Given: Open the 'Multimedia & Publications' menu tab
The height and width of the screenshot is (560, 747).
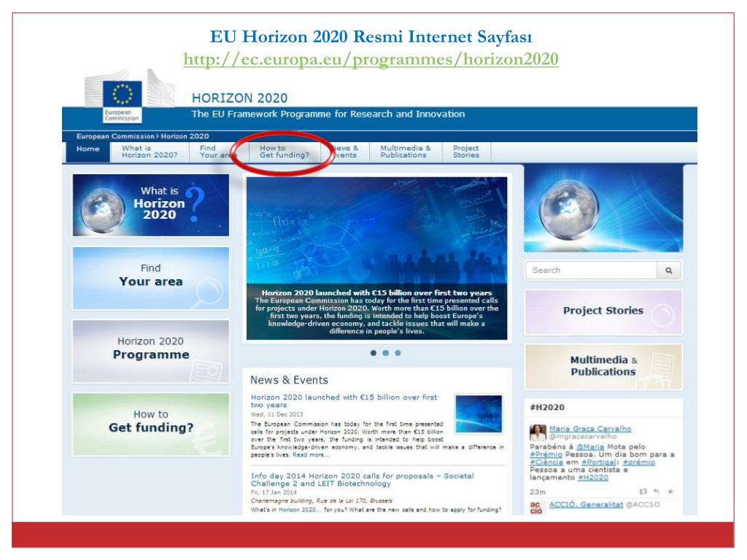Looking at the screenshot, I should pos(405,152).
